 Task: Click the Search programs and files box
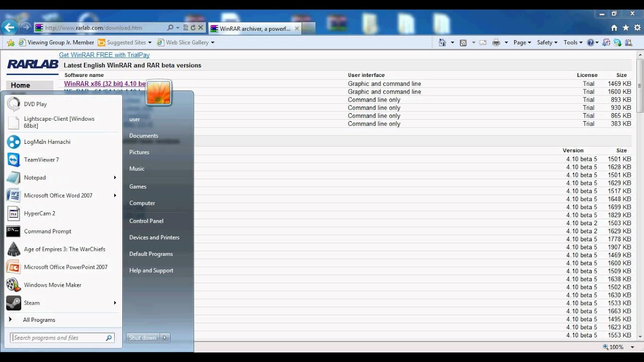click(x=62, y=338)
